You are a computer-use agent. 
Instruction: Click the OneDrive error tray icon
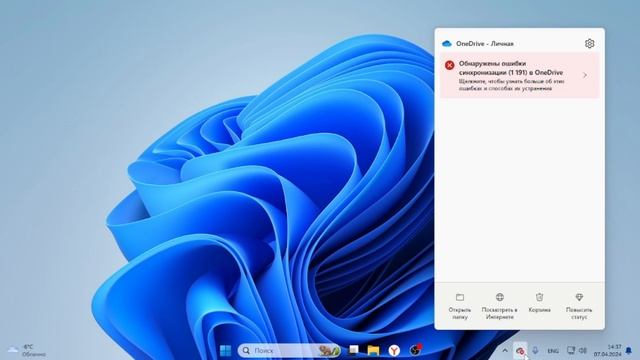(x=520, y=351)
